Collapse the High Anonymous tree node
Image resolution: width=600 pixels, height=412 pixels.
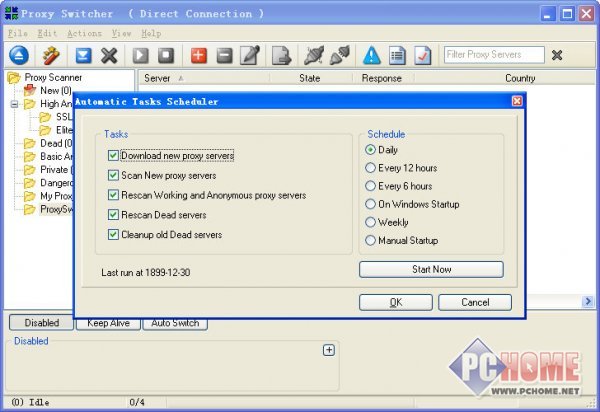[x=14, y=104]
